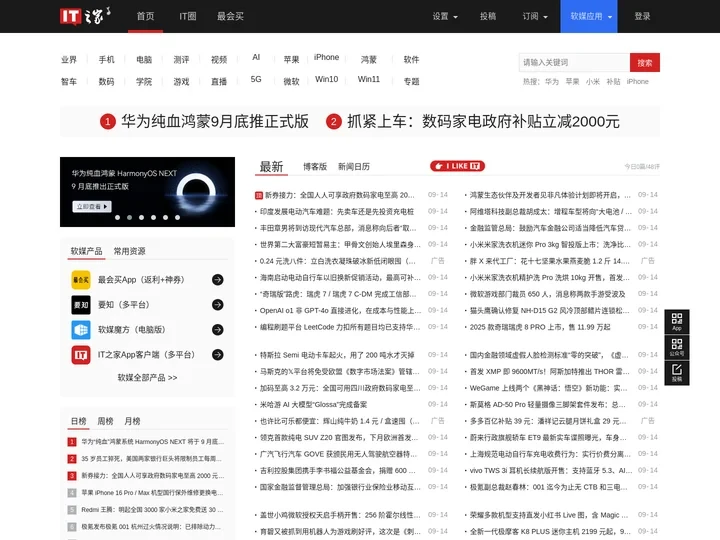Open article about OpenAI o1 非 GPT-4o
This screenshot has height=540, width=720.
tap(340, 310)
